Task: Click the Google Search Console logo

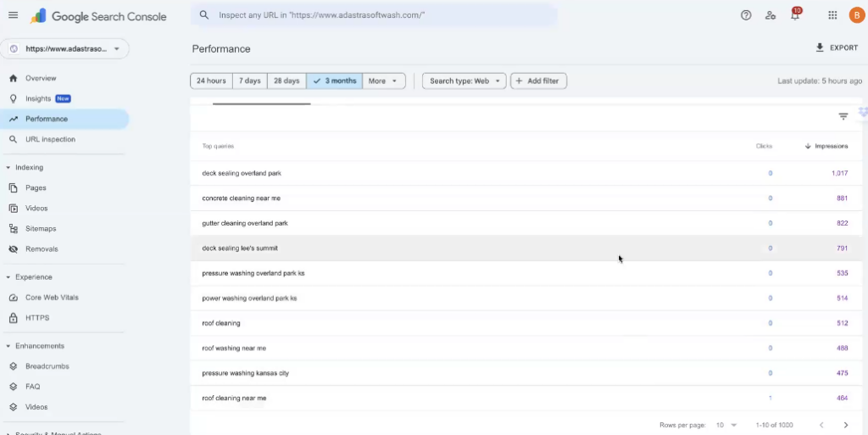Action: pyautogui.click(x=98, y=16)
